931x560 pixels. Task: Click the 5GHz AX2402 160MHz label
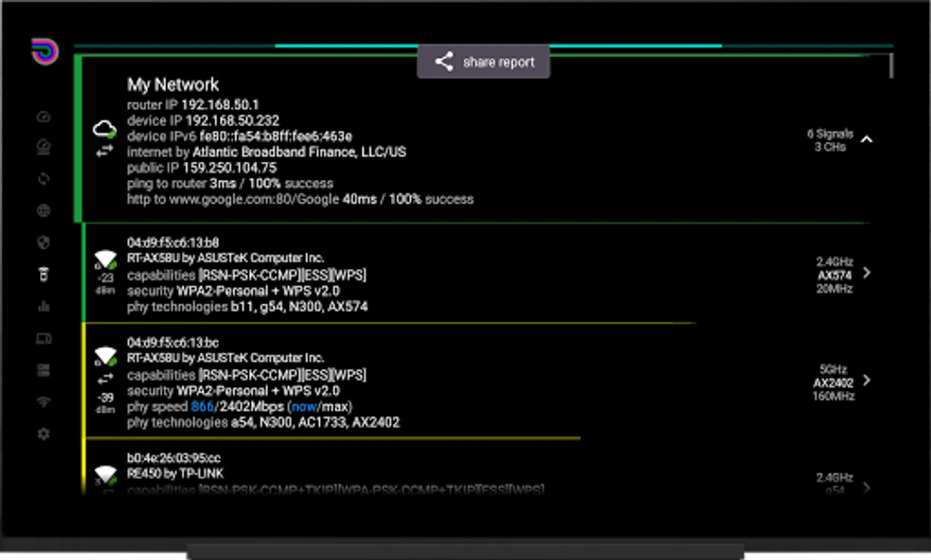(833, 383)
